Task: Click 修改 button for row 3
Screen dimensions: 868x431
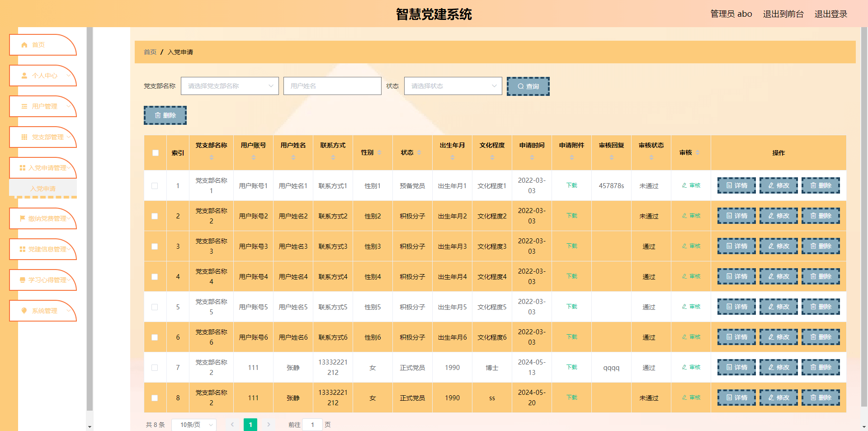Action: tap(778, 246)
